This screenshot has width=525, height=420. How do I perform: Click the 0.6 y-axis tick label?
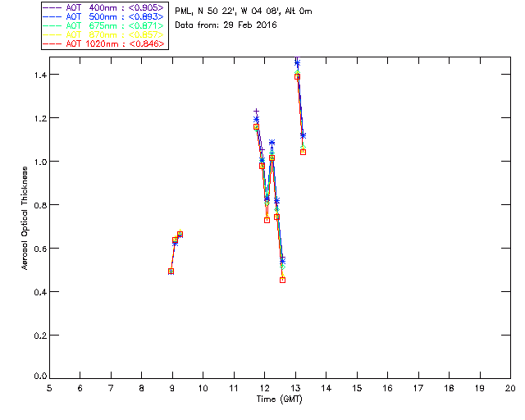click(40, 249)
